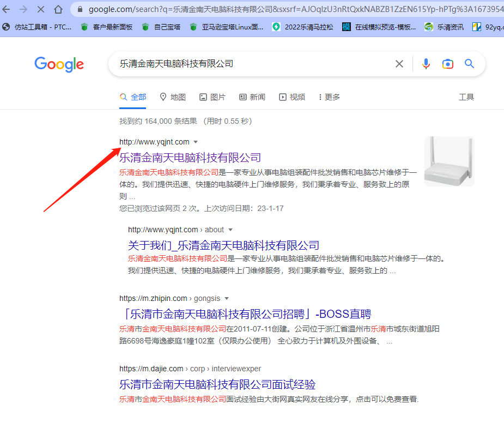Go back using the browser back arrow
The height and width of the screenshot is (428, 504).
click(x=6, y=9)
